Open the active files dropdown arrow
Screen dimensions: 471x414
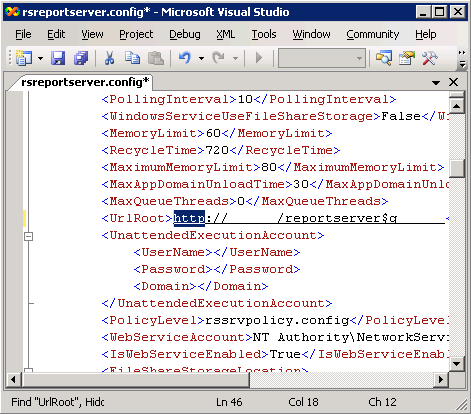pyautogui.click(x=436, y=82)
